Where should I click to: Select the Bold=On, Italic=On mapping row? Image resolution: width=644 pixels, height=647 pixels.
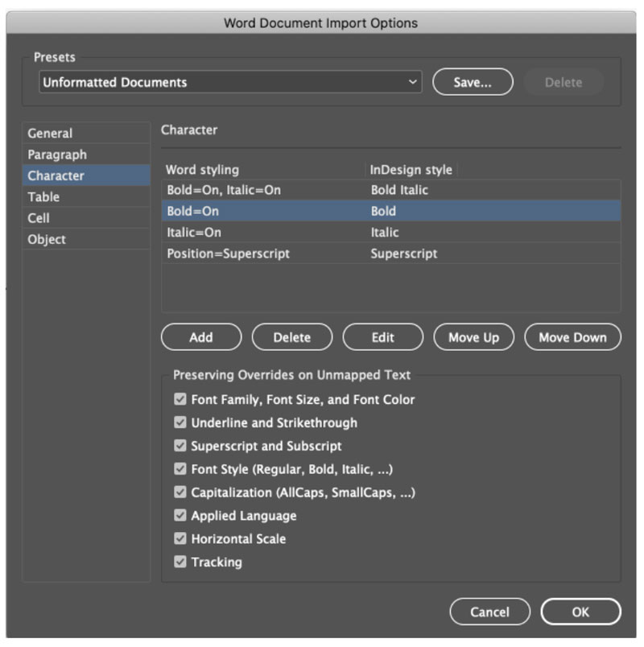pyautogui.click(x=391, y=190)
